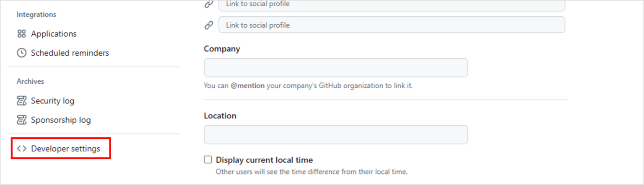Click chain icon beside the lower social profile field
This screenshot has width=644, height=185.
click(209, 25)
